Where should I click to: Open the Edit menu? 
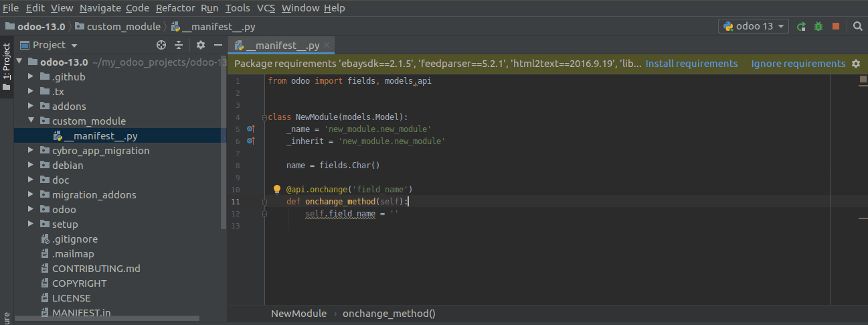pyautogui.click(x=35, y=8)
